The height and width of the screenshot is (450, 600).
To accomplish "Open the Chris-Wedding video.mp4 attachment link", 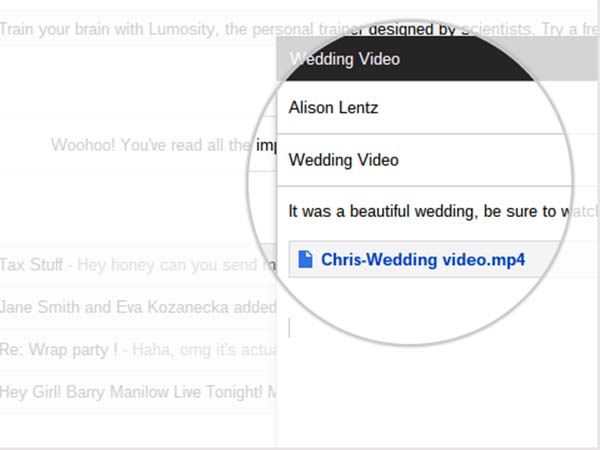I will pyautogui.click(x=422, y=261).
